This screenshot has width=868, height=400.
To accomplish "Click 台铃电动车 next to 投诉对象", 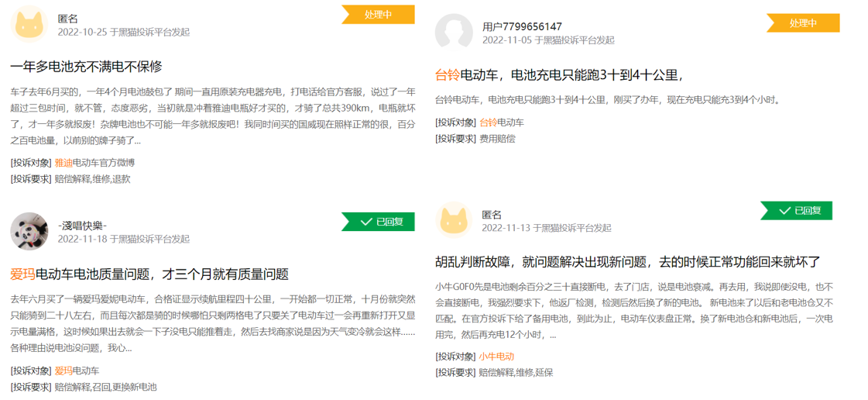I will 502,122.
